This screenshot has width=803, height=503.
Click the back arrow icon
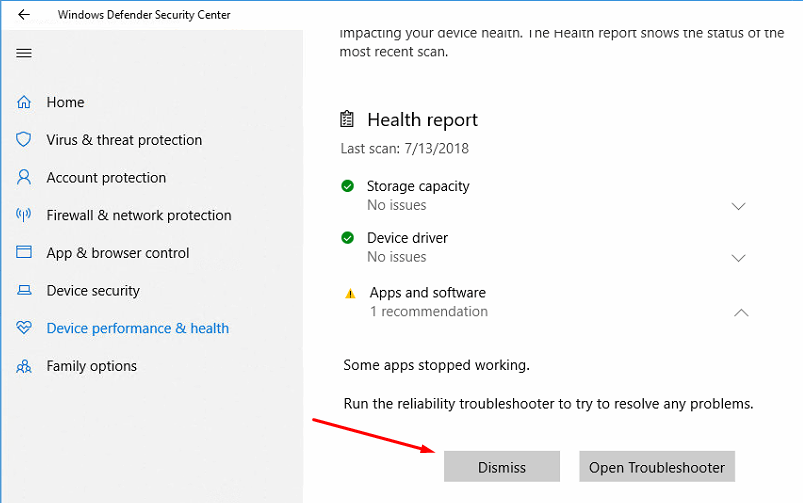click(24, 14)
